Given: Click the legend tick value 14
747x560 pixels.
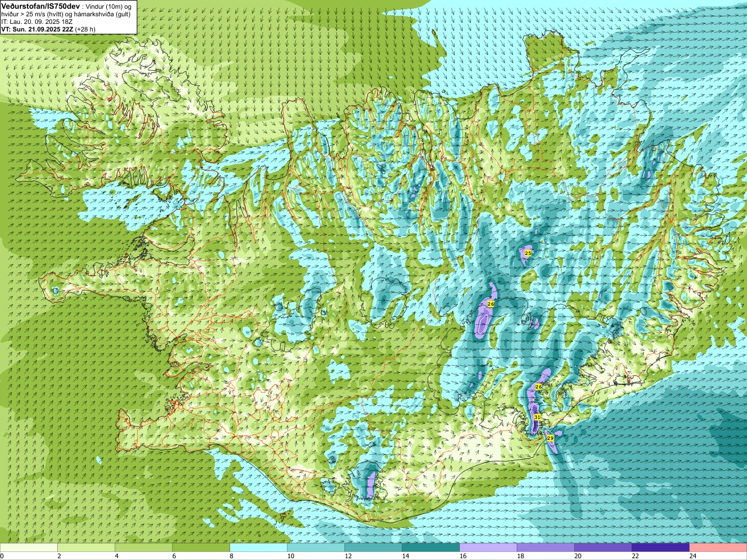Looking at the screenshot, I should 406,556.
